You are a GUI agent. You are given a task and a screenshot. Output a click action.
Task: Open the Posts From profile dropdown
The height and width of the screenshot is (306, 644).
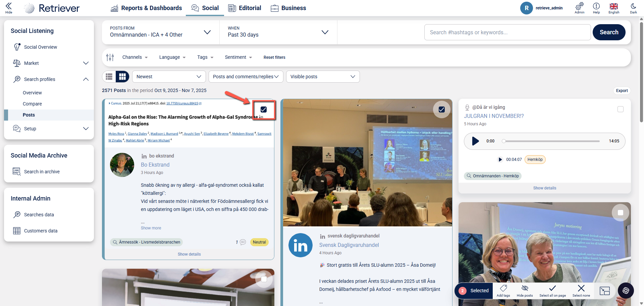pyautogui.click(x=161, y=32)
